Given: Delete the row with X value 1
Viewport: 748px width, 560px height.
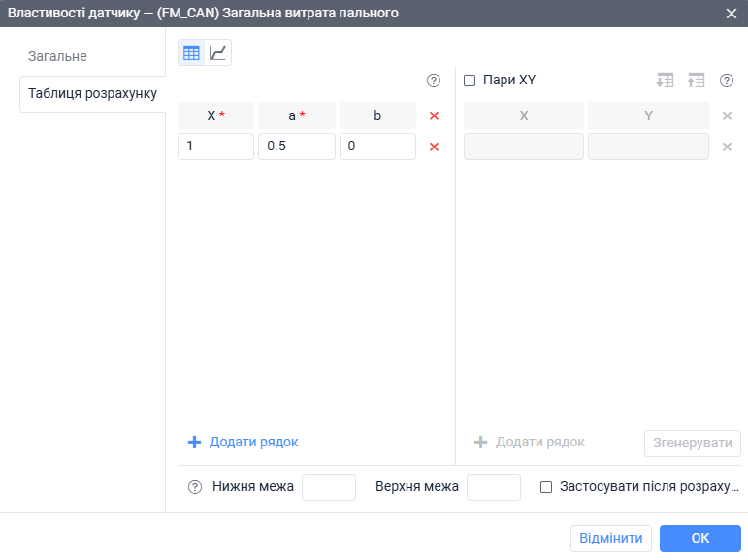Looking at the screenshot, I should (x=434, y=147).
